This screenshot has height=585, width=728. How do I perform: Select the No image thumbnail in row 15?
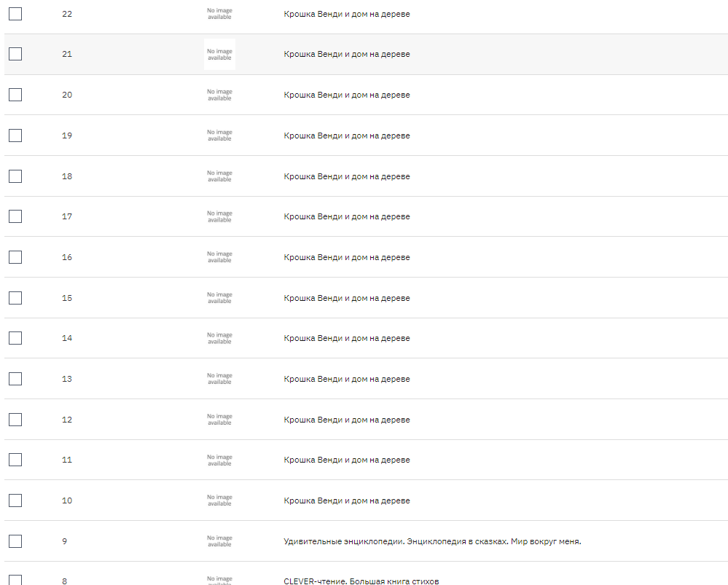pyautogui.click(x=219, y=298)
